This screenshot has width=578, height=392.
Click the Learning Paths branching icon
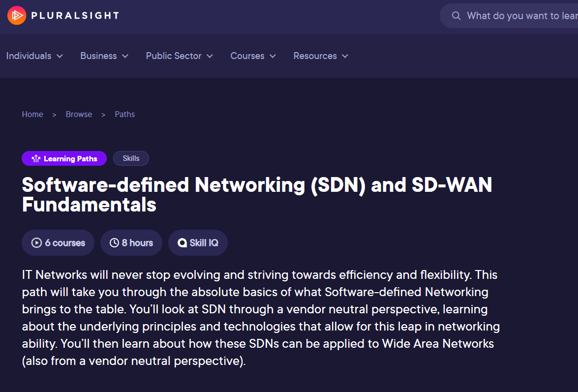pos(36,158)
